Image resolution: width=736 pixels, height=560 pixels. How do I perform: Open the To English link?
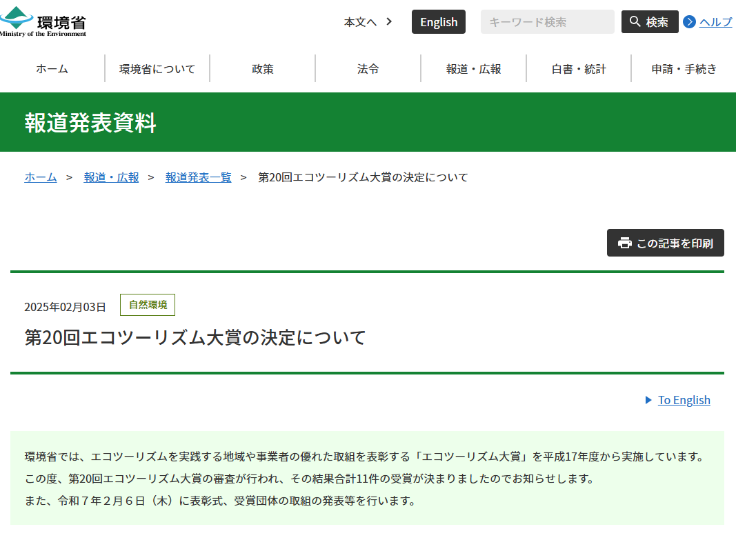point(684,400)
